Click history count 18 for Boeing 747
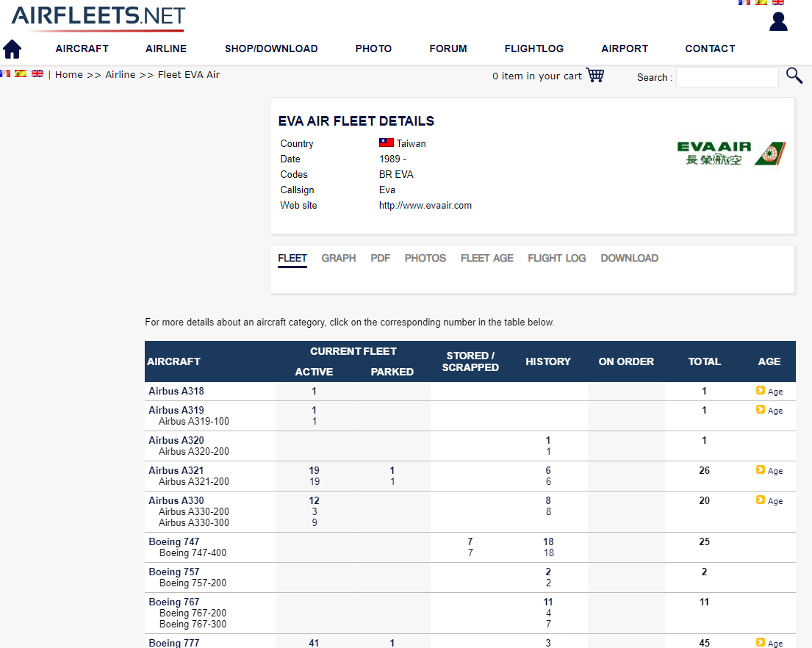This screenshot has height=648, width=812. [548, 542]
